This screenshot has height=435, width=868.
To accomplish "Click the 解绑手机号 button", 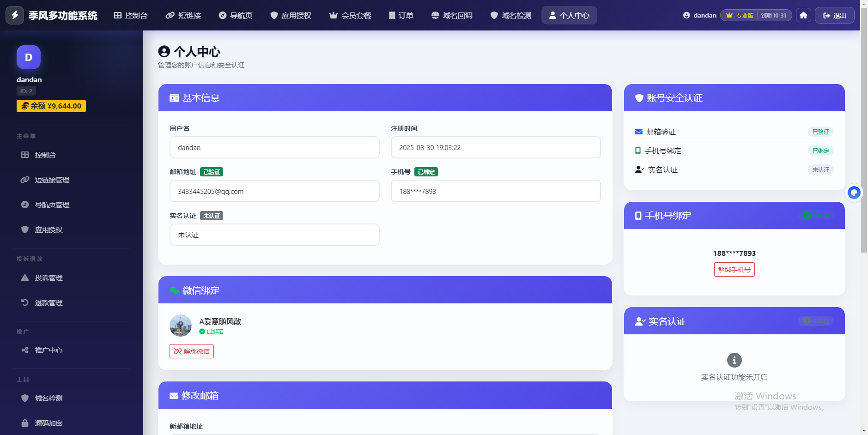I will click(x=734, y=270).
